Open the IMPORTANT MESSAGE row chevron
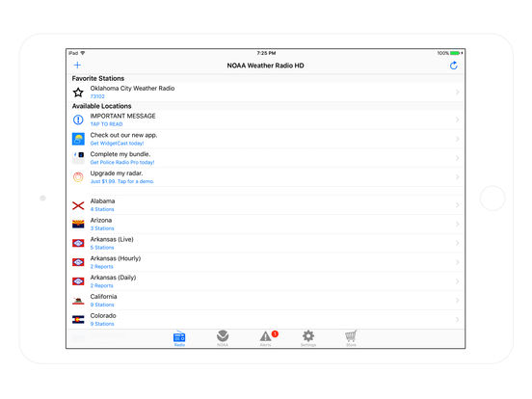532x399 pixels. coord(458,120)
